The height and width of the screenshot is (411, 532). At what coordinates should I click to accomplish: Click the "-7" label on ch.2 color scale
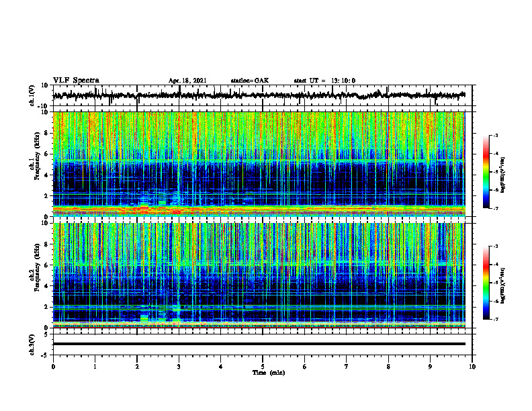point(496,320)
